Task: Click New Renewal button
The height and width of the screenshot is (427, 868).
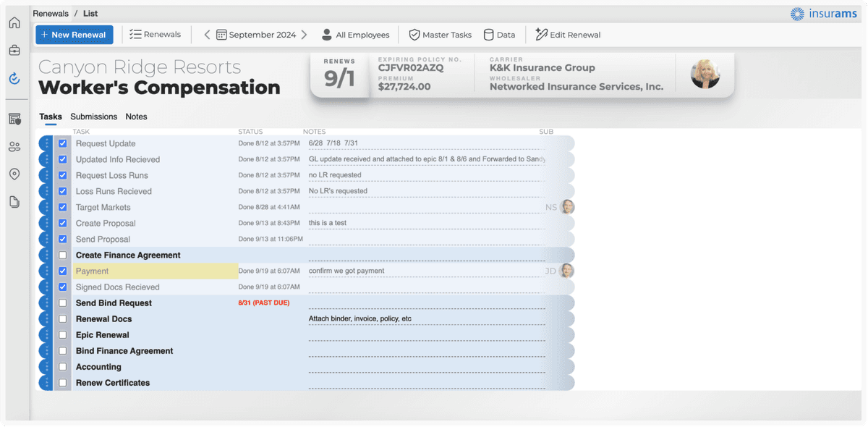Action: pyautogui.click(x=75, y=35)
